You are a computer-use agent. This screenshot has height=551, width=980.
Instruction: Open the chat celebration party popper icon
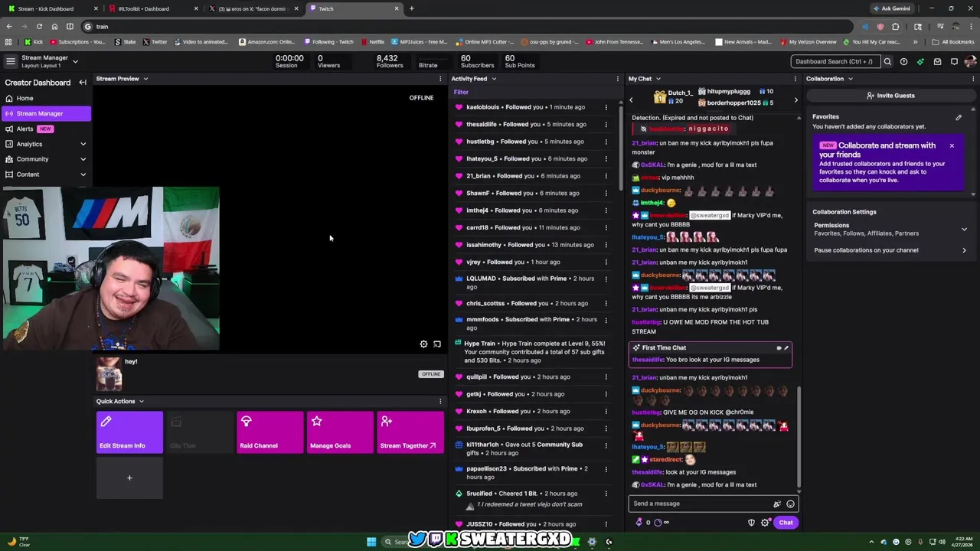(776, 504)
